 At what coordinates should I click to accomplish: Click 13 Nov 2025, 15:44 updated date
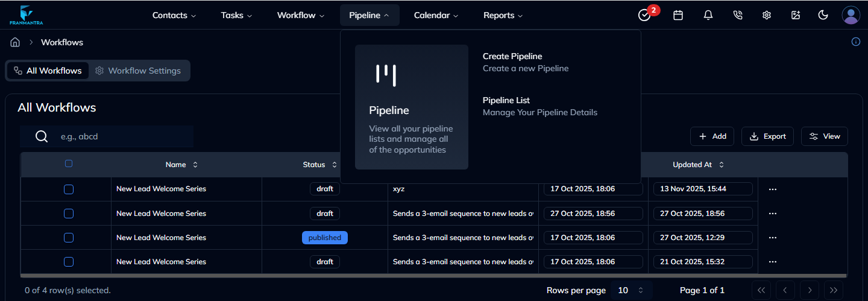coord(703,189)
